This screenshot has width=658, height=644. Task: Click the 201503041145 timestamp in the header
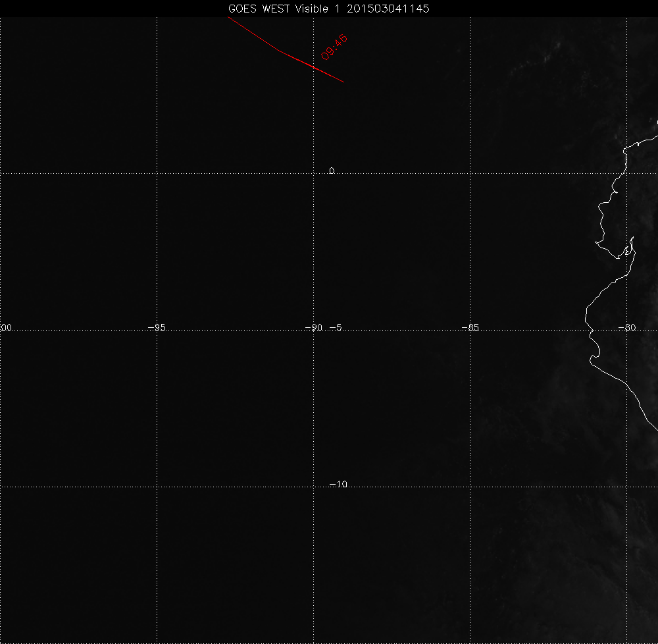click(385, 9)
